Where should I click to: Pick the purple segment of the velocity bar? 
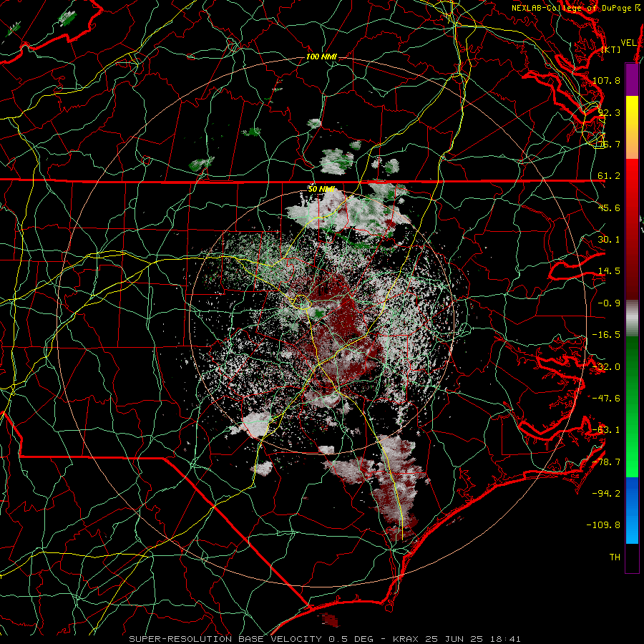[x=632, y=79]
